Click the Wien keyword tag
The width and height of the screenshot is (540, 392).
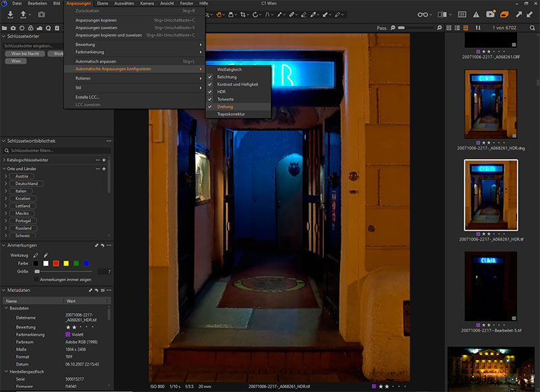click(x=16, y=61)
